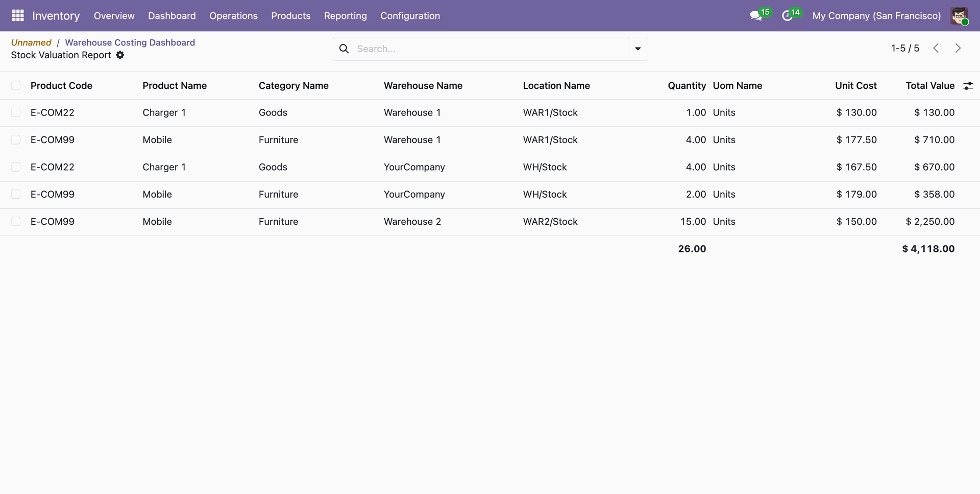Go to previous page arrow
This screenshot has height=494, width=980.
coord(936,48)
